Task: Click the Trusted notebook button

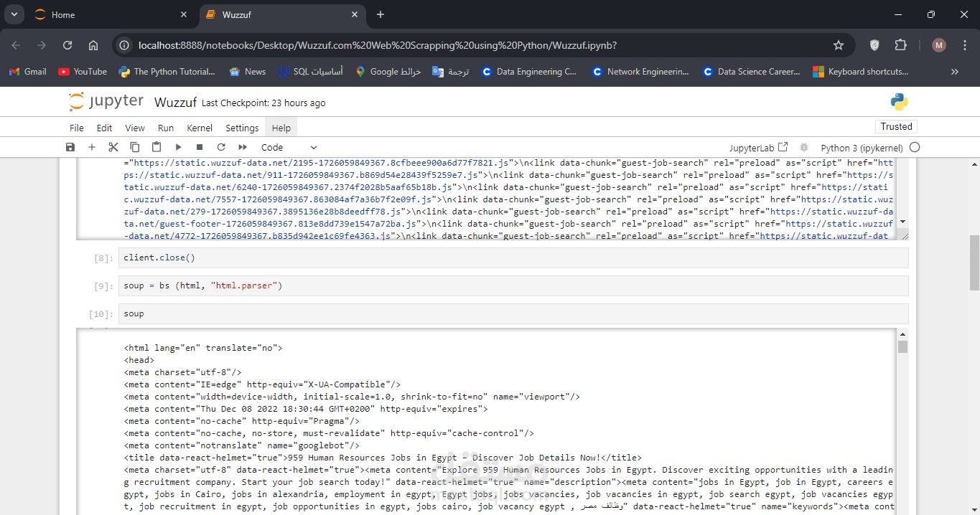Action: point(897,126)
